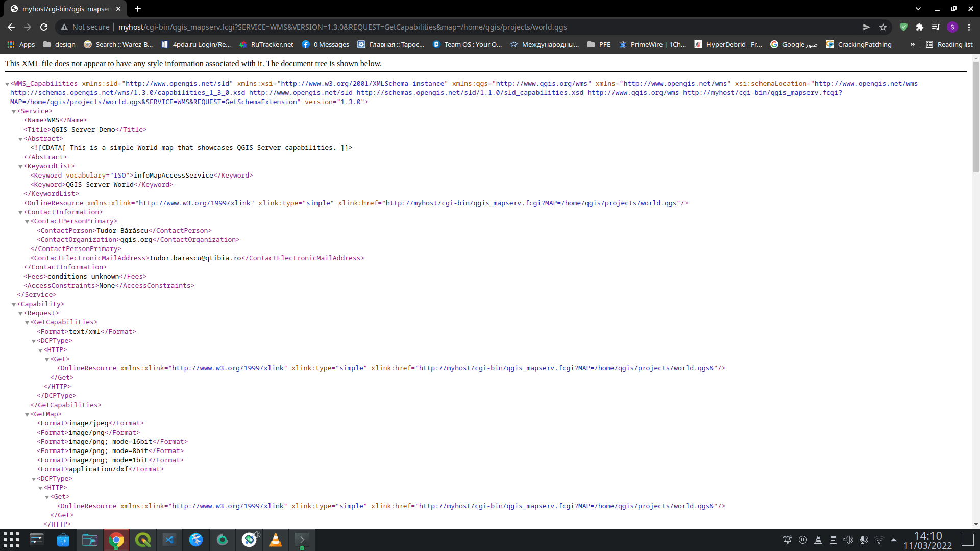This screenshot has width=980, height=551.
Task: Open Visual Studio Code from the taskbar
Action: coord(169,539)
